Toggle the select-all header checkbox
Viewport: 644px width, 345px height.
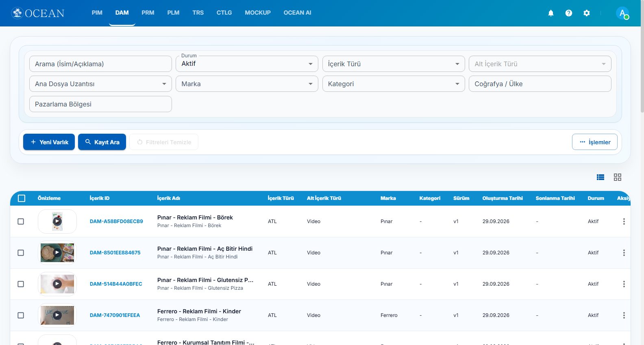click(x=22, y=198)
